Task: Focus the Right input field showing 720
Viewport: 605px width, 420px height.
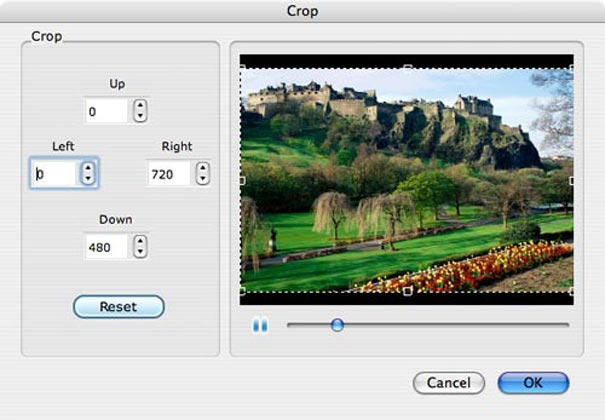Action: [169, 174]
